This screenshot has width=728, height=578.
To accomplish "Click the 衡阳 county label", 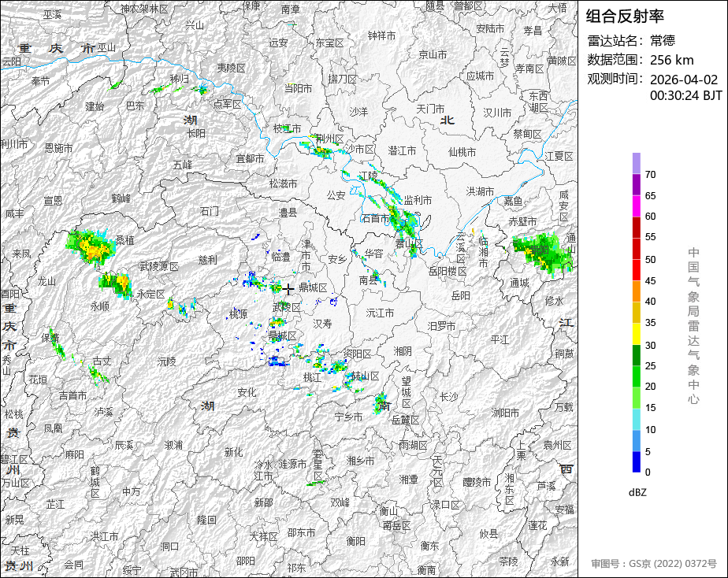I will point(355,541).
